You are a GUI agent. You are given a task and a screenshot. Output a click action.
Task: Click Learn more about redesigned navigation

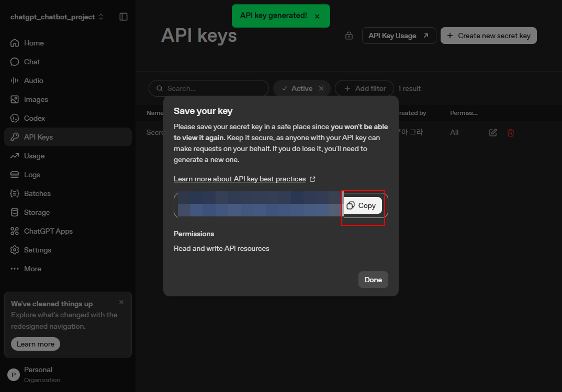tap(36, 344)
